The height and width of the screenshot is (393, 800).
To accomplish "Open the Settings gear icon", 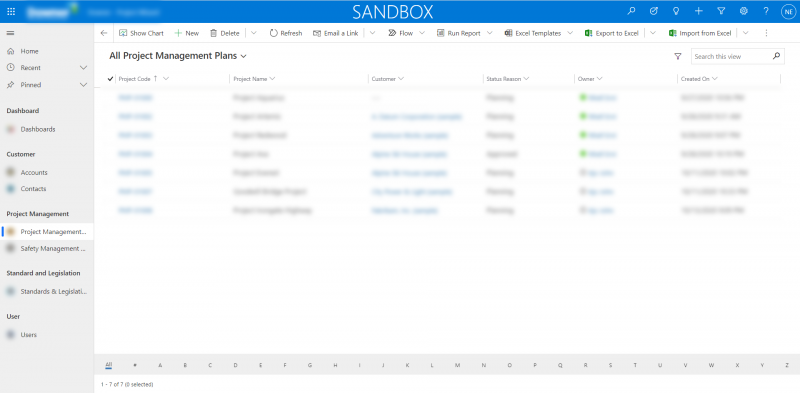I will [x=743, y=11].
